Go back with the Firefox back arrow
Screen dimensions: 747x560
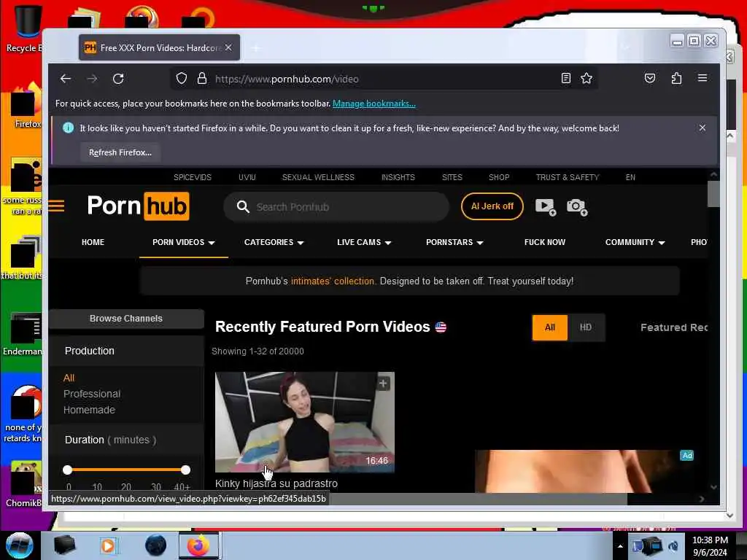(x=66, y=79)
